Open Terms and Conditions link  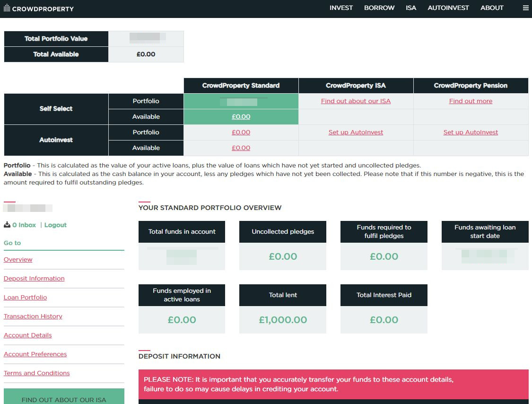[36, 373]
